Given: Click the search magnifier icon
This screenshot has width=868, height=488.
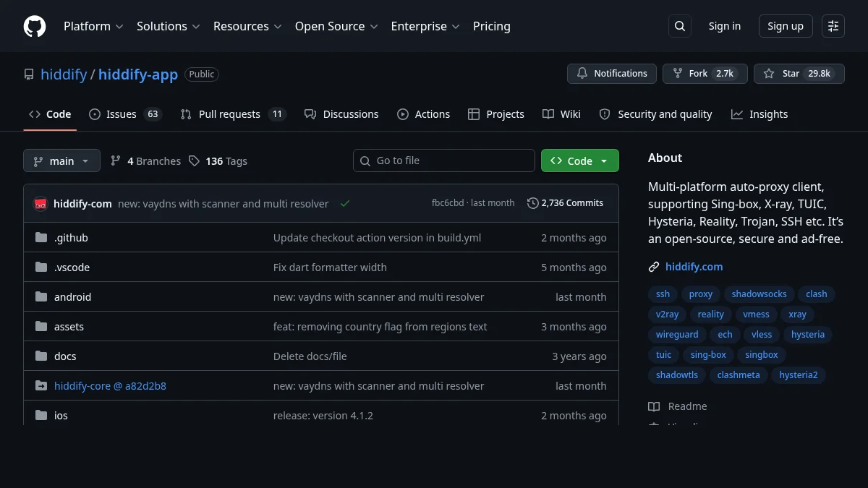Looking at the screenshot, I should pyautogui.click(x=680, y=26).
